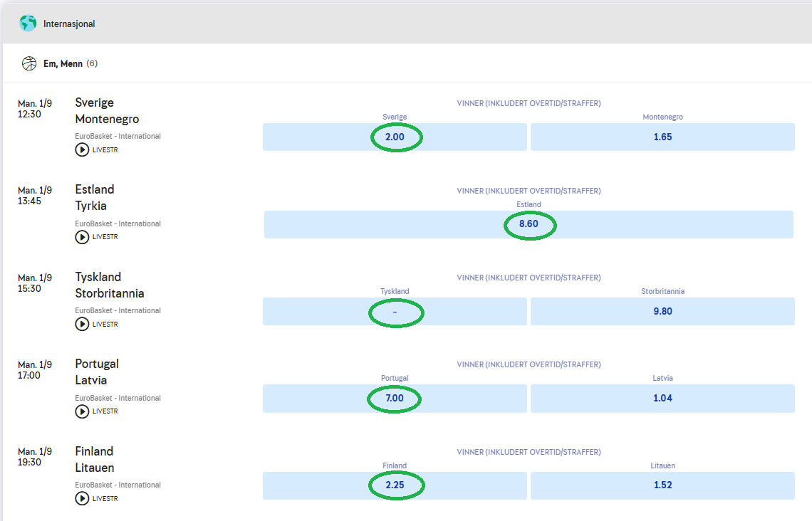Open the Sverige Montenegro match page
Screen dimensions: 812x521
pos(107,111)
